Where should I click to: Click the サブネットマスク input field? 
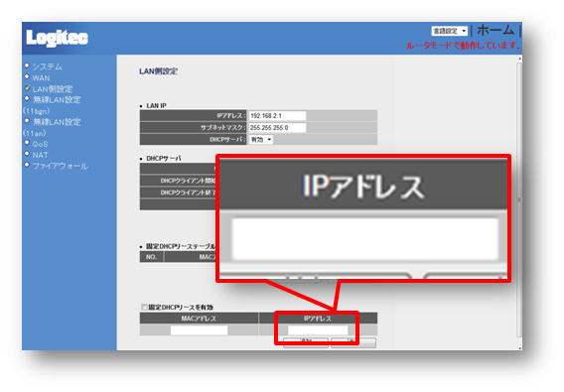[x=277, y=128]
